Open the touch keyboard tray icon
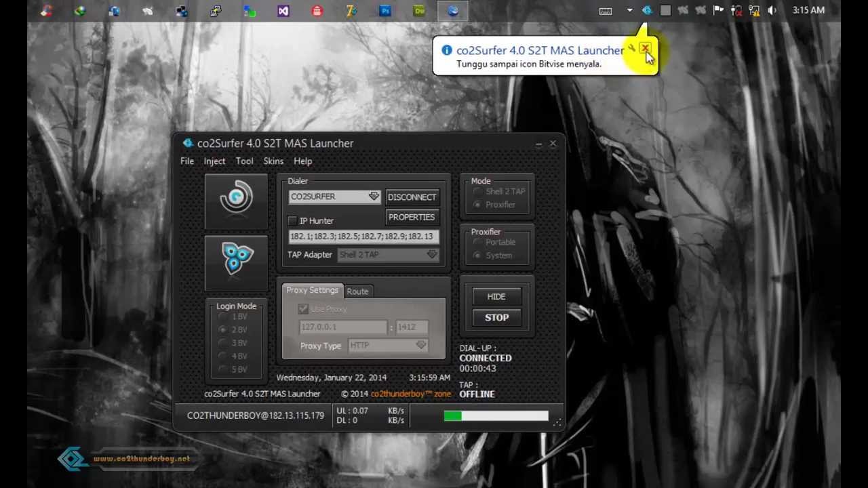 [606, 11]
